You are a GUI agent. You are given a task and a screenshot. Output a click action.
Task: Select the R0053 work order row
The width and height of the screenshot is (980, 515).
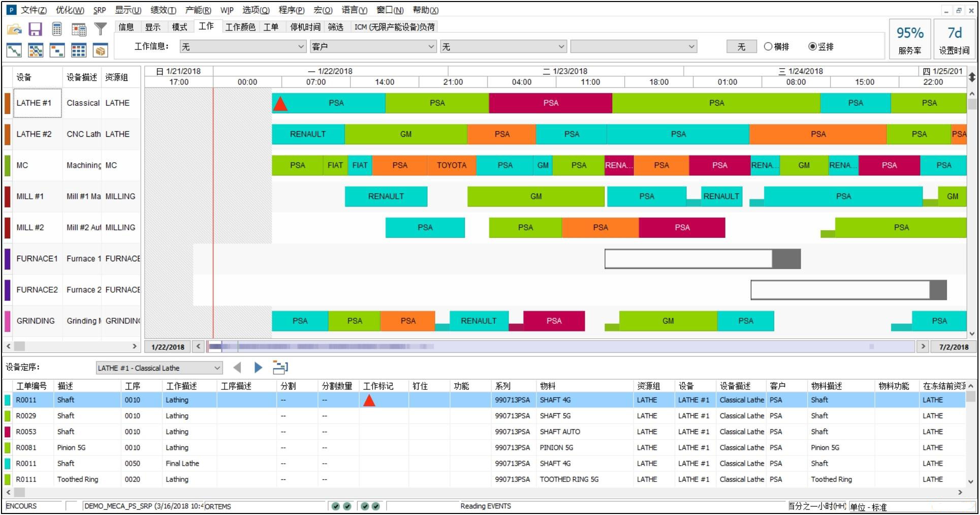(485, 432)
